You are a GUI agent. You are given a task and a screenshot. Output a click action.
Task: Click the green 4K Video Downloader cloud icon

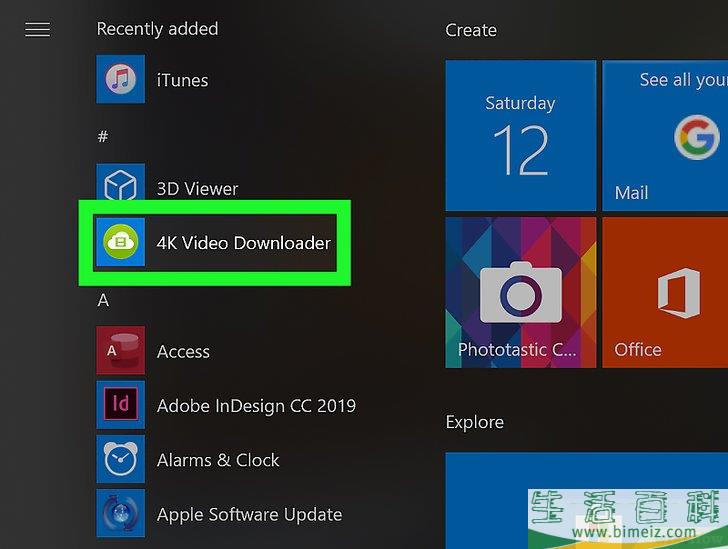tap(120, 242)
